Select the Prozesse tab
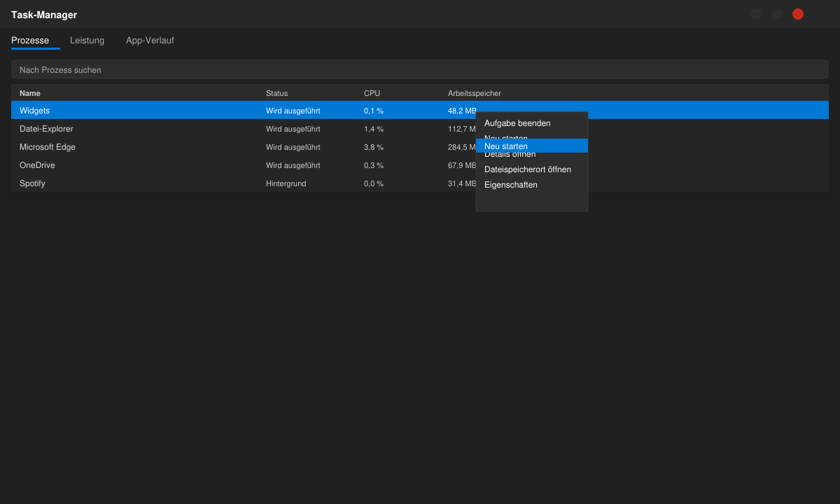 point(30,41)
